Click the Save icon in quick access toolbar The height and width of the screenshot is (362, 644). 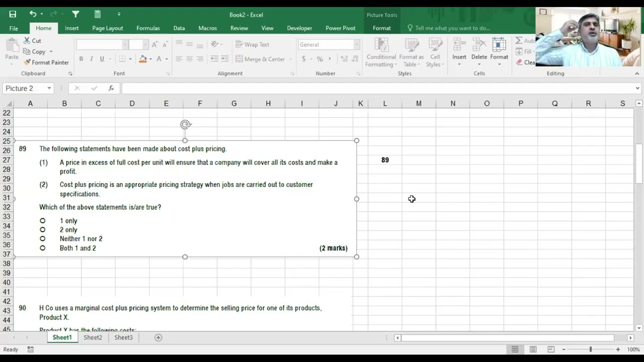[x=13, y=14]
